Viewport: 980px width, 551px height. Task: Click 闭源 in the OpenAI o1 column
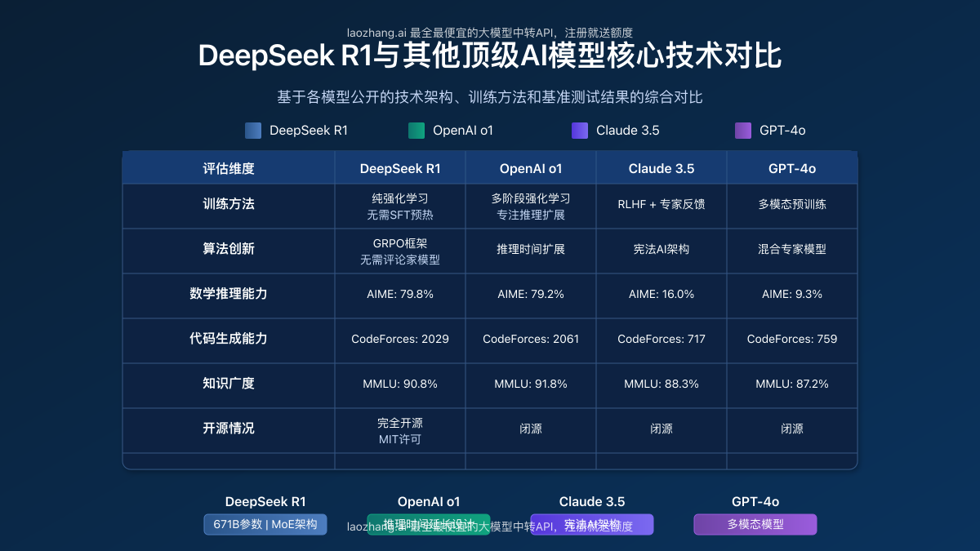[531, 429]
